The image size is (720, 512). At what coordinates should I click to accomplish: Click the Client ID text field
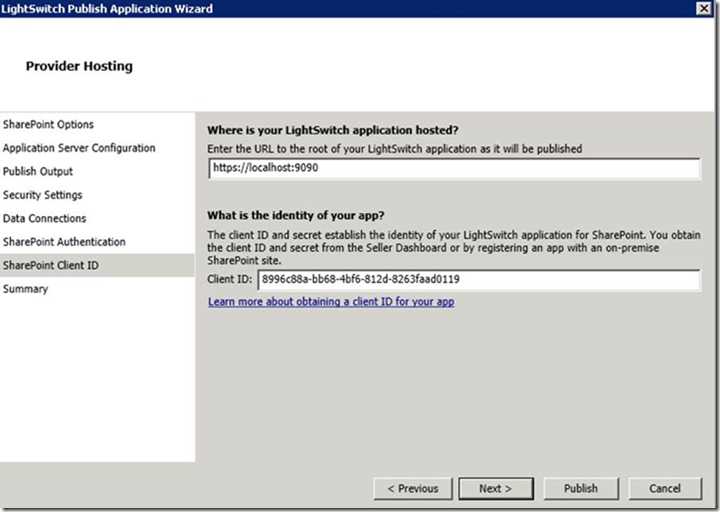coord(479,280)
